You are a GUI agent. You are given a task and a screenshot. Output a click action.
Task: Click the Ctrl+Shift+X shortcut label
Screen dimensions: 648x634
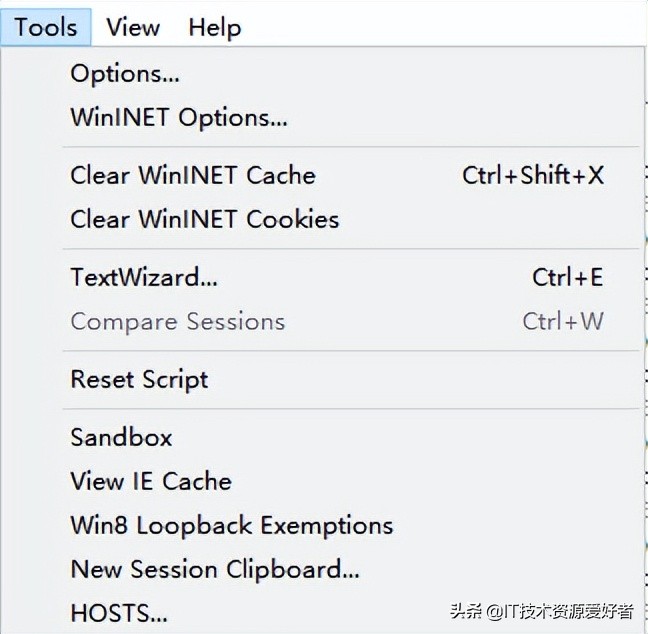[x=533, y=176]
